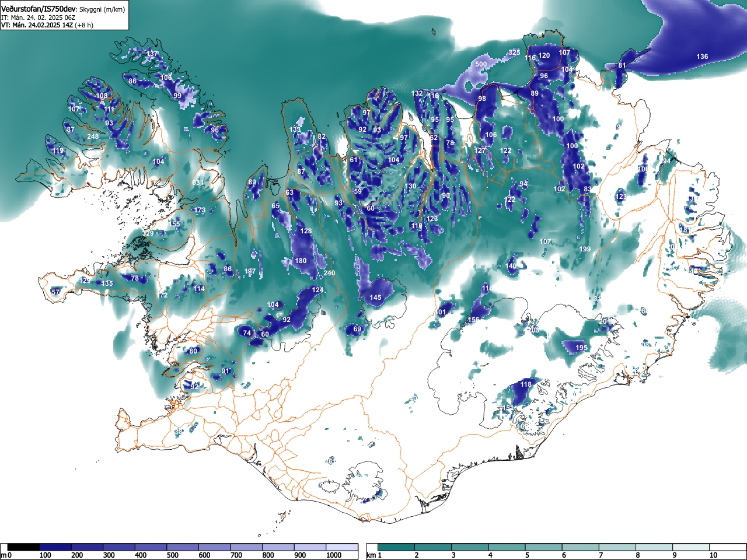Click the 119 visibility value label
This screenshot has height=560, width=747.
click(x=58, y=150)
